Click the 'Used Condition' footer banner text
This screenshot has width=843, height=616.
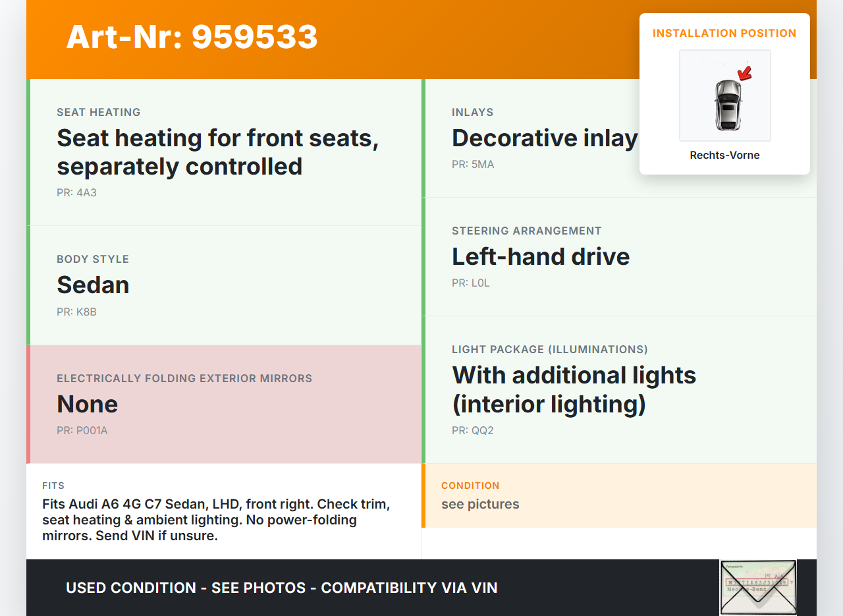(x=281, y=588)
